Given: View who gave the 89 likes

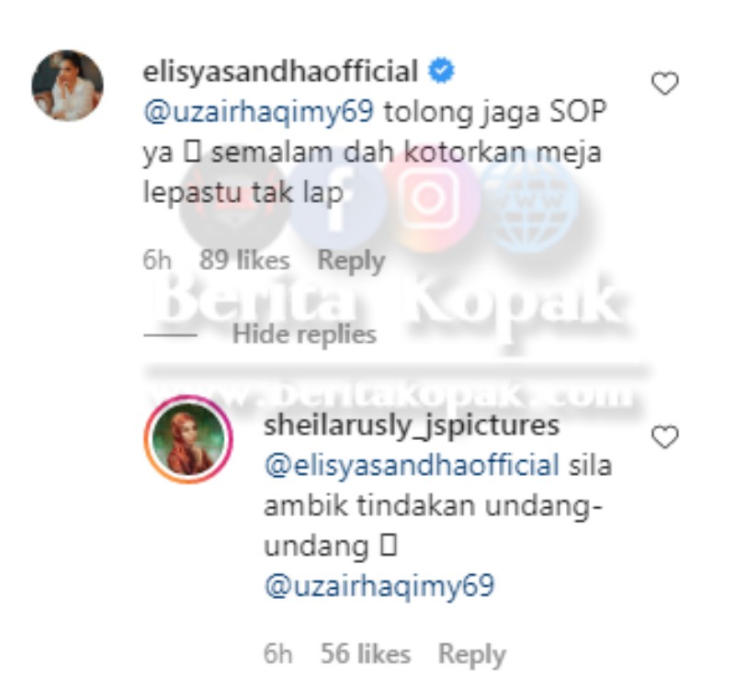Looking at the screenshot, I should [x=244, y=260].
